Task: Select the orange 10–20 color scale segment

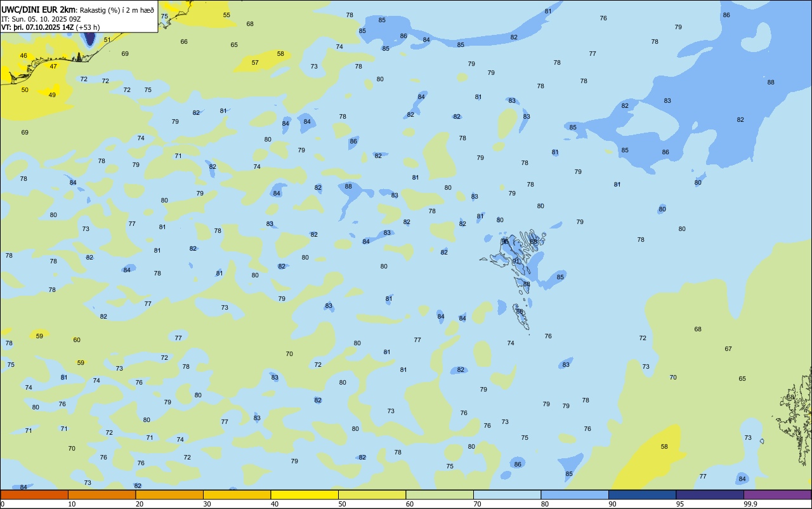Action: 101,494
